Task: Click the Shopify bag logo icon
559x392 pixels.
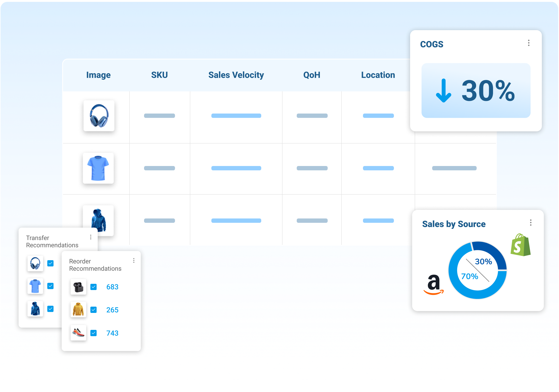Action: click(520, 245)
